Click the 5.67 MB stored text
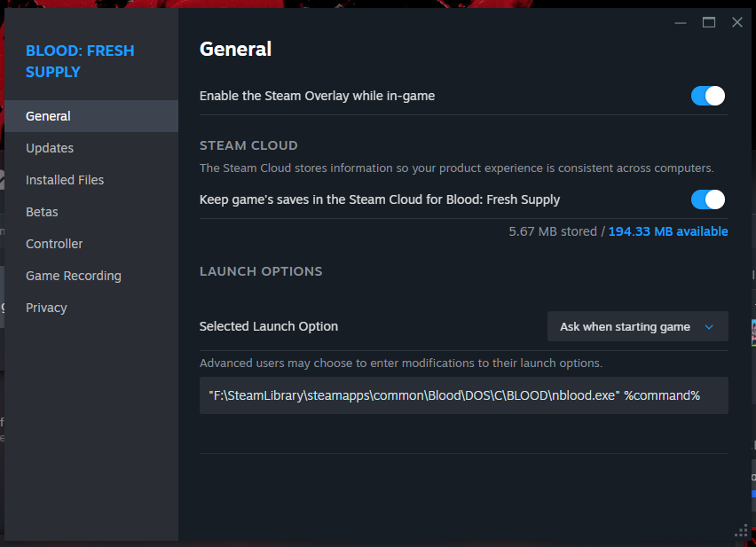The width and height of the screenshot is (756, 547). coord(554,231)
